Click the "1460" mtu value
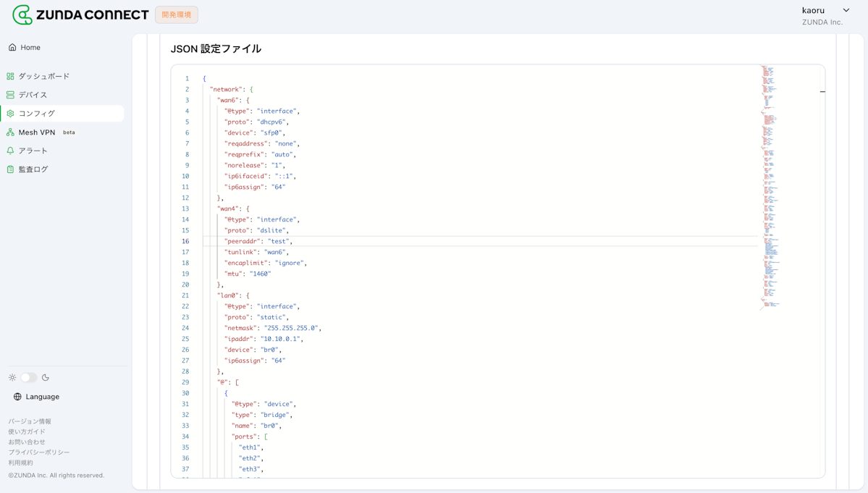 point(260,274)
